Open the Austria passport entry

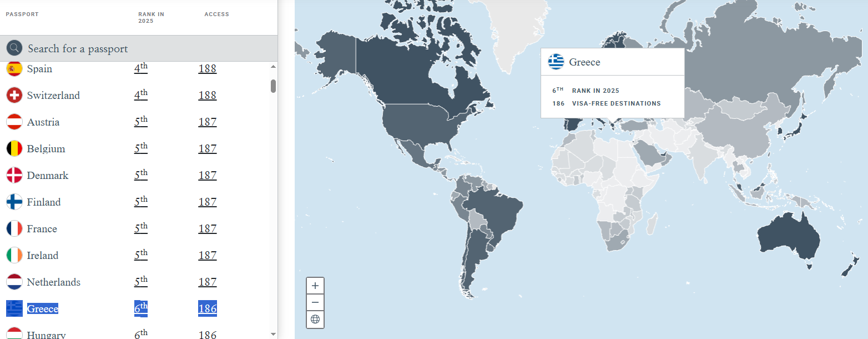click(x=43, y=122)
